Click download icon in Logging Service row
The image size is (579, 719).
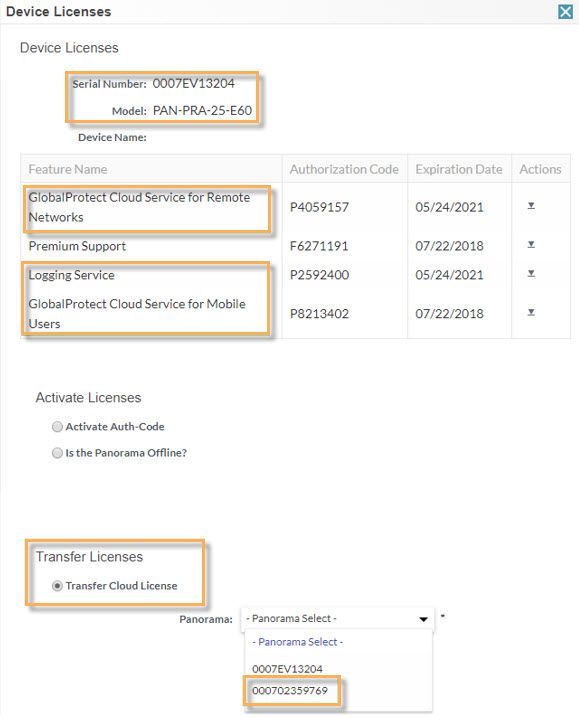click(531, 274)
